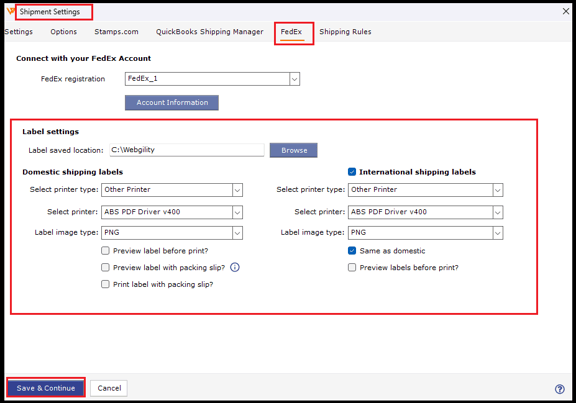Go to QuickBooks Shipping Manager tab

(209, 32)
